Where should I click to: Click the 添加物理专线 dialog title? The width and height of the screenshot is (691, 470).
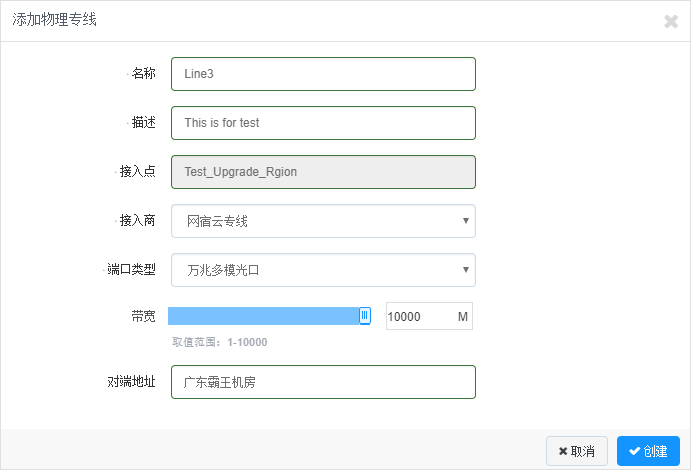point(54,20)
